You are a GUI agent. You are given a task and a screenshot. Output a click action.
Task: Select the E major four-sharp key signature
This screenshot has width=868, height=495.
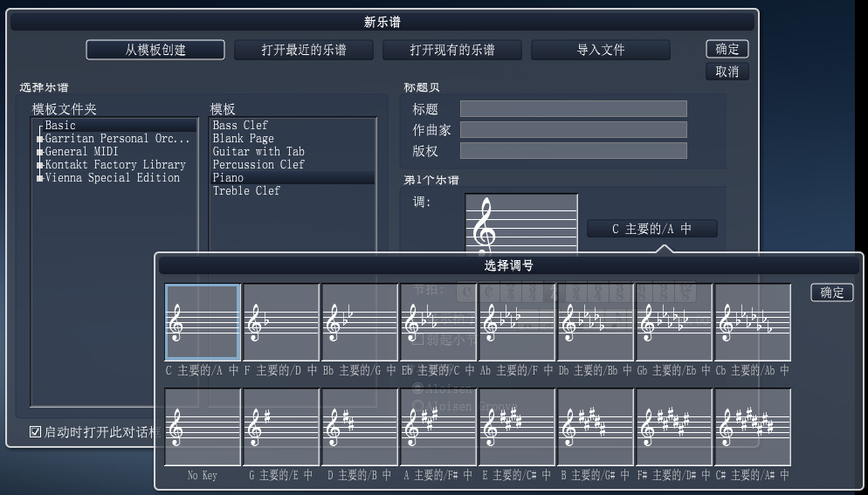[x=517, y=427]
